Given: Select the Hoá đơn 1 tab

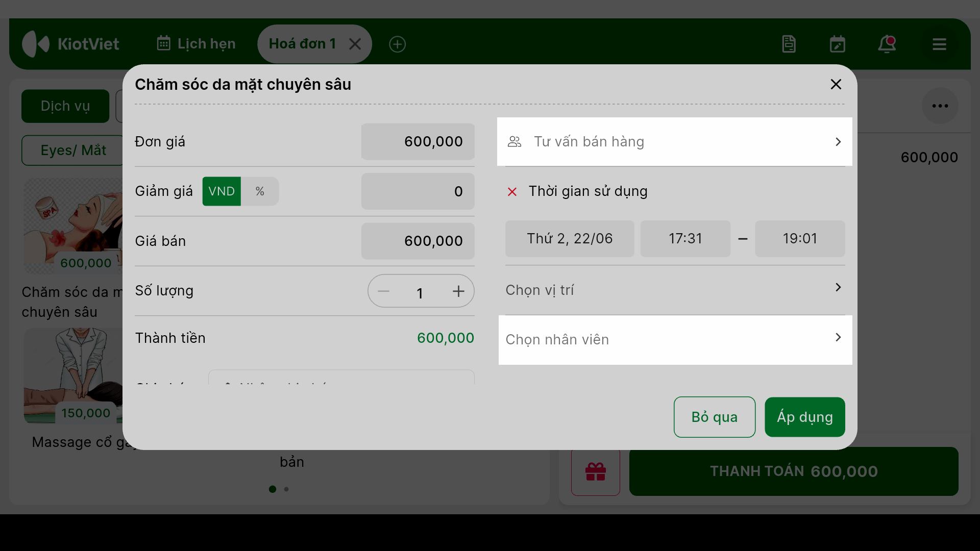Looking at the screenshot, I should [302, 44].
